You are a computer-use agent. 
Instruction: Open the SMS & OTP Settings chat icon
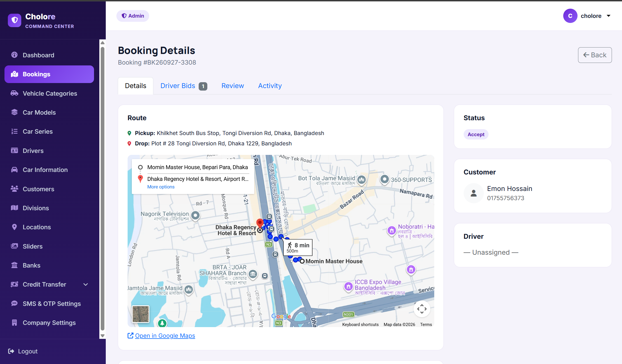point(15,303)
